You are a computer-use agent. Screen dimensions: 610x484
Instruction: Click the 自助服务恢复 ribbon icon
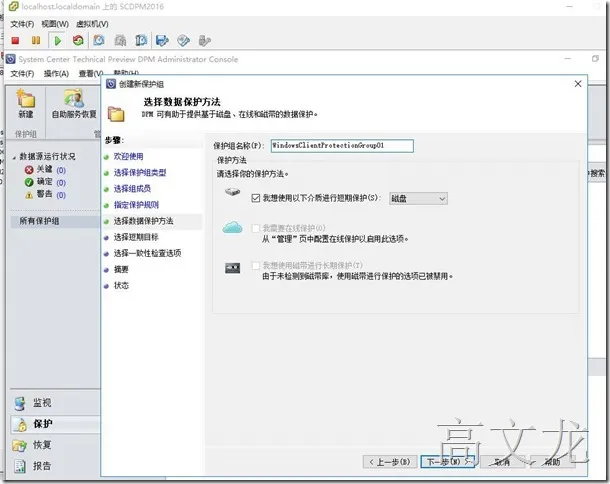click(x=74, y=98)
